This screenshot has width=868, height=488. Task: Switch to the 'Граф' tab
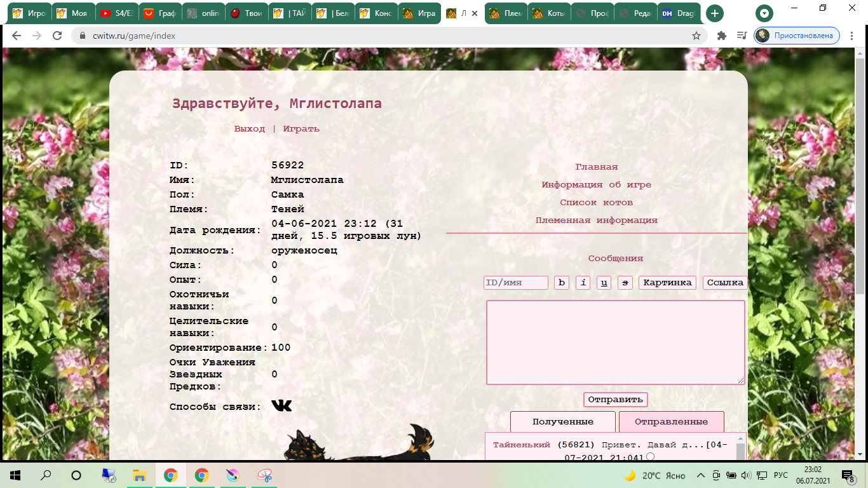pos(159,13)
